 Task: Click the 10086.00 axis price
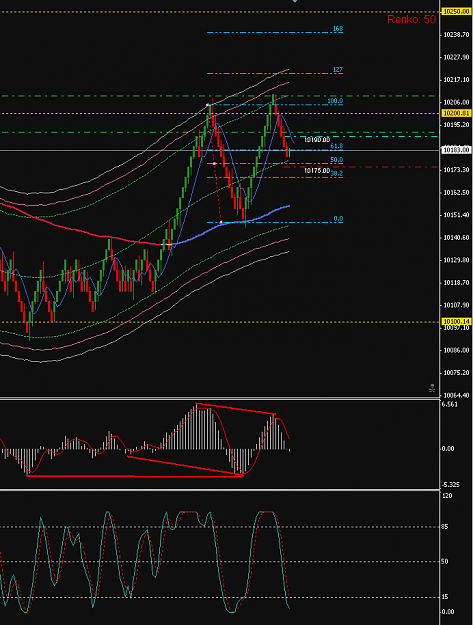click(x=457, y=350)
